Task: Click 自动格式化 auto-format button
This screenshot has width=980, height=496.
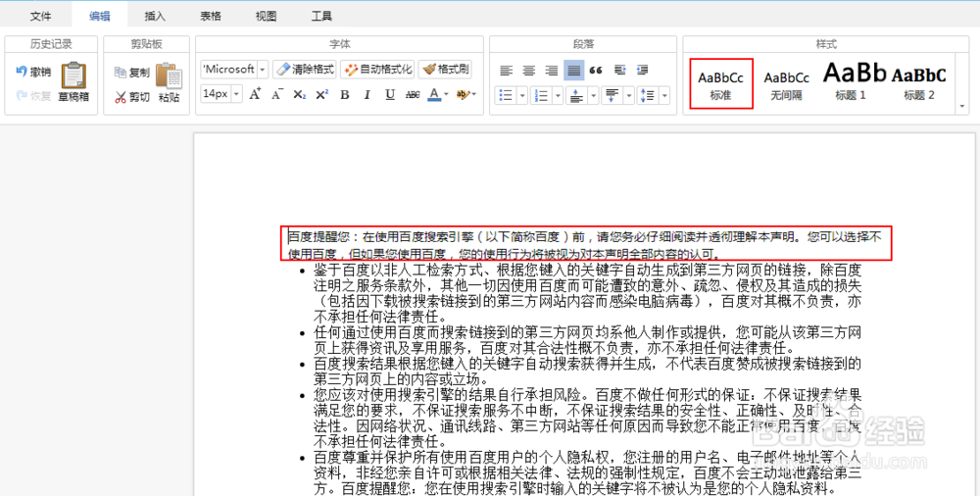Action: pyautogui.click(x=377, y=69)
